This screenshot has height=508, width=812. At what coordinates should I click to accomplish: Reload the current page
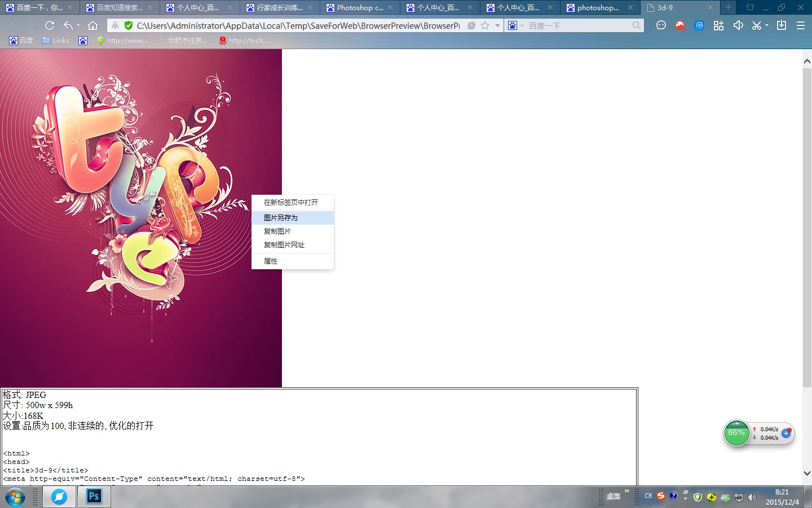click(x=50, y=25)
